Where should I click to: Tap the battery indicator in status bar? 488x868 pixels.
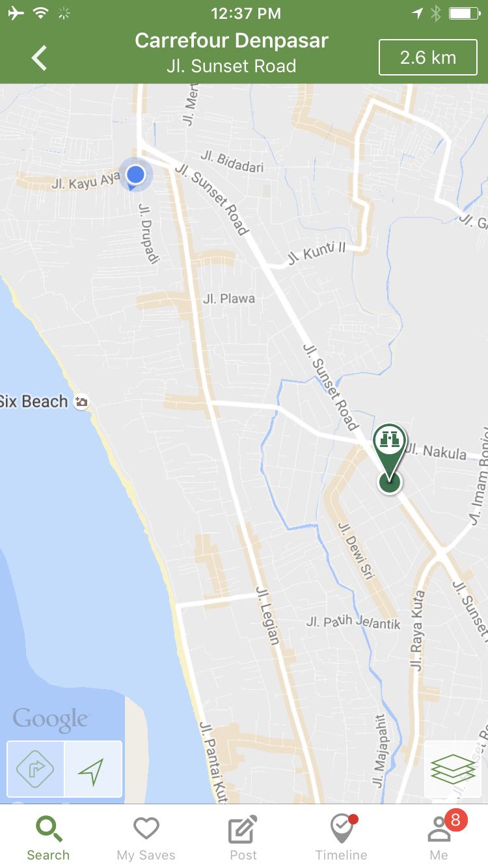click(x=465, y=13)
